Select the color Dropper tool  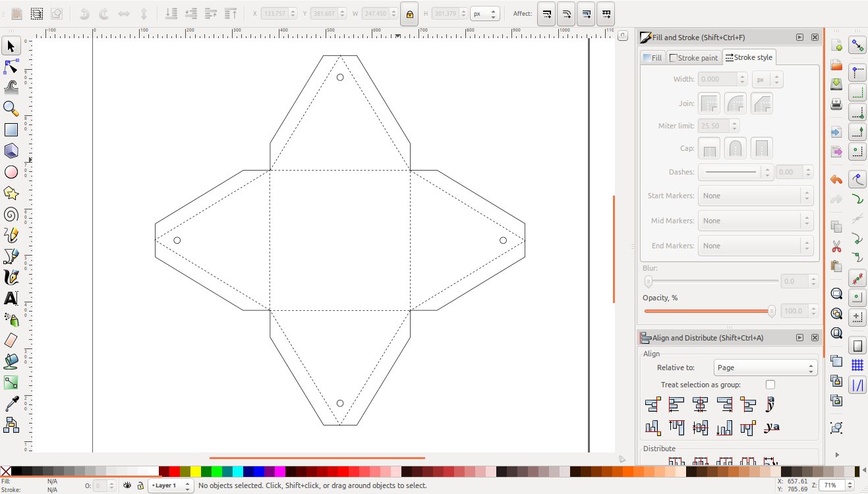11,403
